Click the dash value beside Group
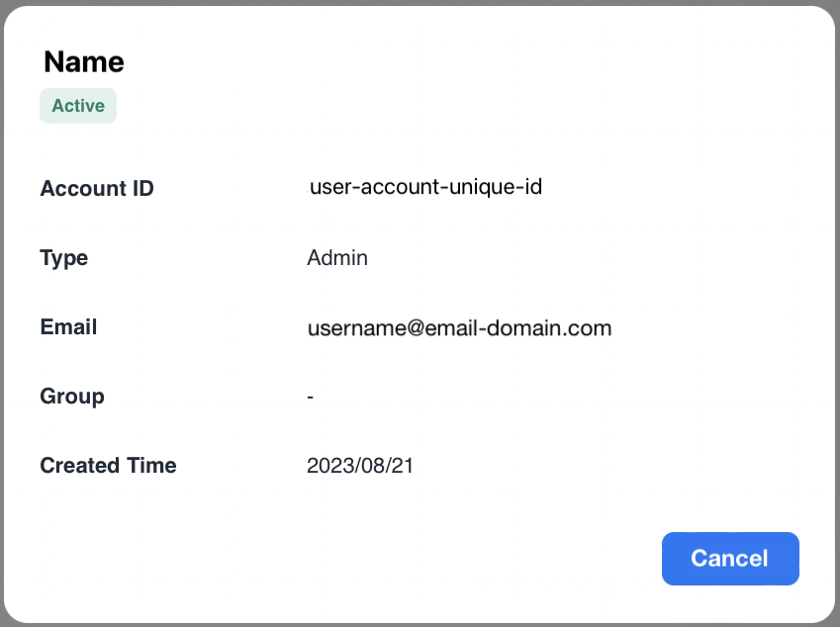 [311, 398]
